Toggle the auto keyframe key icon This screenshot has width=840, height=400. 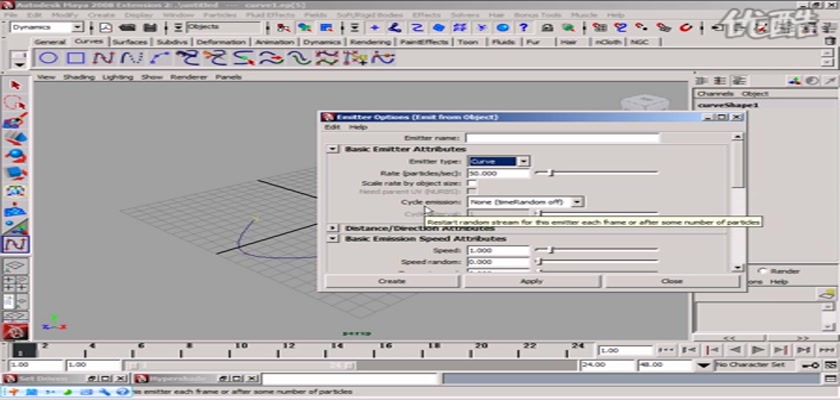810,365
